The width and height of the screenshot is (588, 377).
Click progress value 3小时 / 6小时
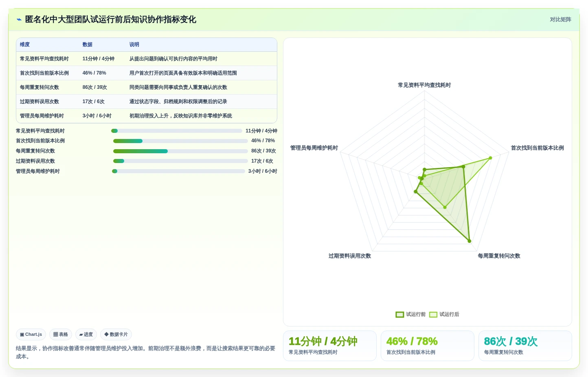click(x=263, y=171)
